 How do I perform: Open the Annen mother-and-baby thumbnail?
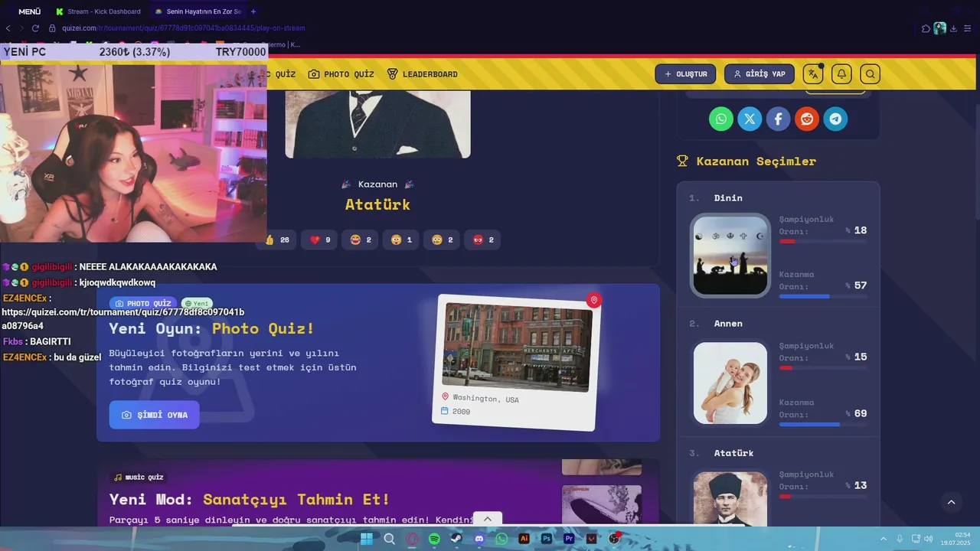click(x=730, y=383)
